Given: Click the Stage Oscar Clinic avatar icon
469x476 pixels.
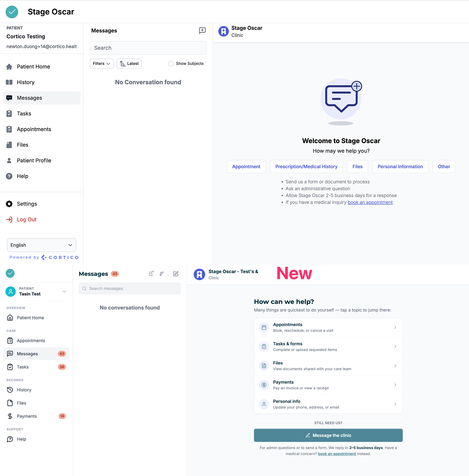Looking at the screenshot, I should click(223, 31).
